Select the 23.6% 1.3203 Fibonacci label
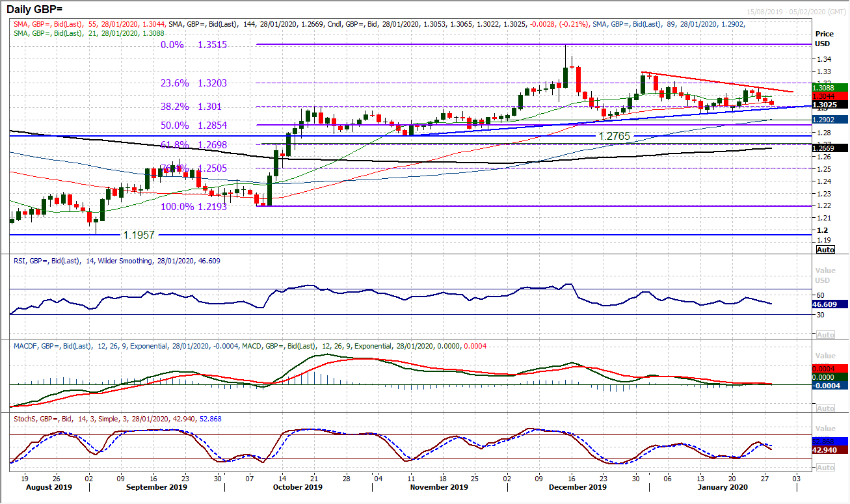Image resolution: width=850 pixels, height=504 pixels. click(193, 83)
